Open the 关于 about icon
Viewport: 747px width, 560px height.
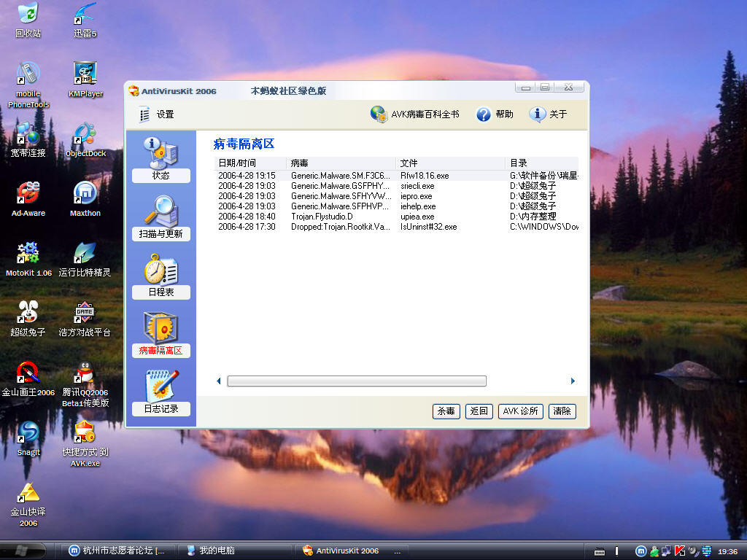click(538, 114)
